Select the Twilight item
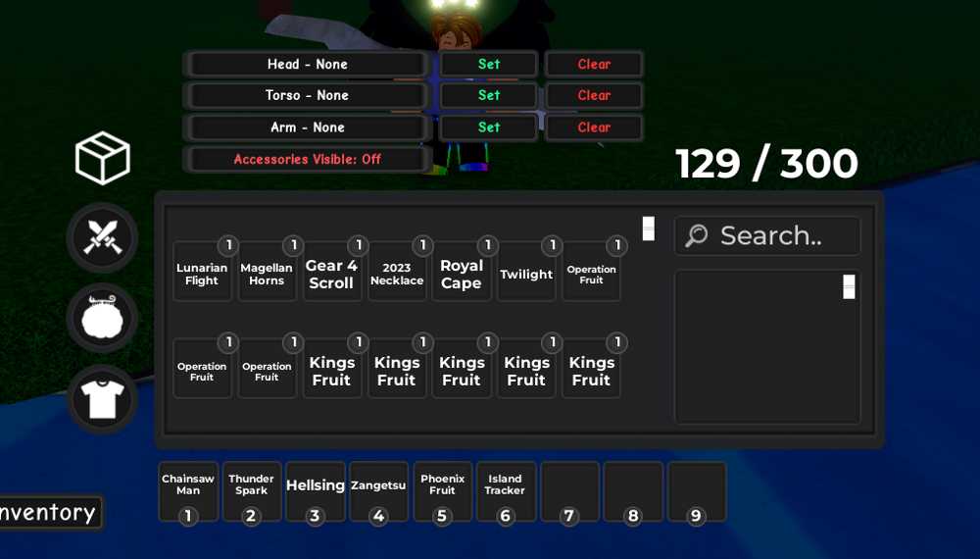This screenshot has width=980, height=559. coord(526,272)
